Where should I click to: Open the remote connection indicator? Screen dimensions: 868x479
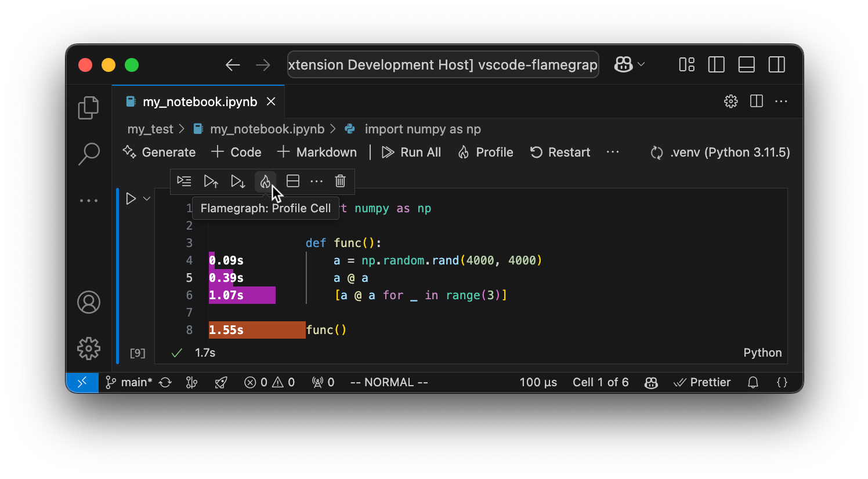pyautogui.click(x=82, y=382)
